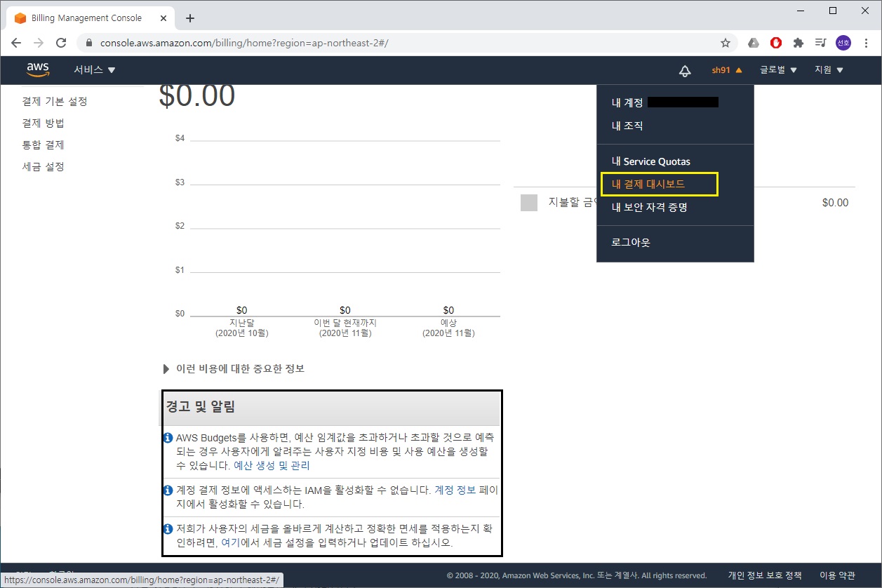Image resolution: width=882 pixels, height=588 pixels.
Task: Open 세금 설정 in sidebar
Action: coord(44,167)
